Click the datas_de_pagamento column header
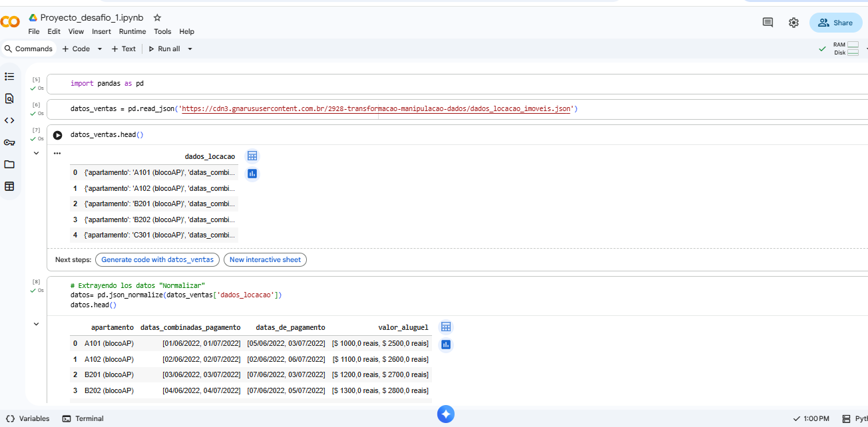The width and height of the screenshot is (868, 427). (x=290, y=327)
